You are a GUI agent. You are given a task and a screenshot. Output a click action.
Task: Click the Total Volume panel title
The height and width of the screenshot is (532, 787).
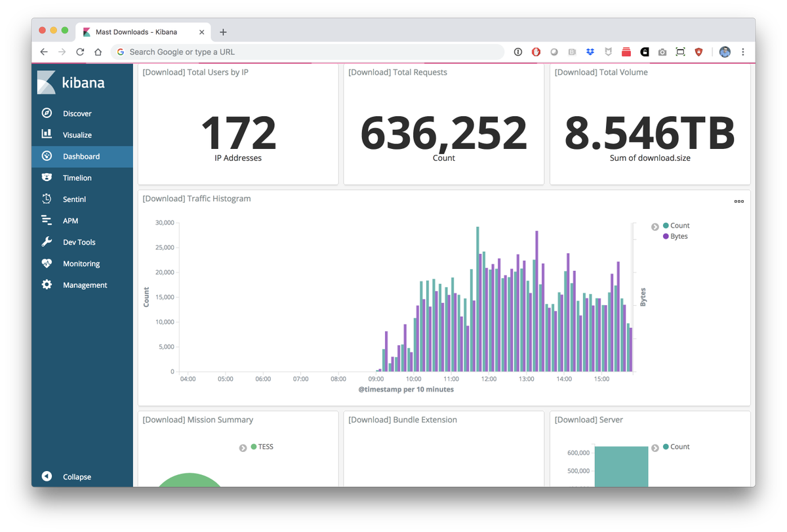point(601,72)
